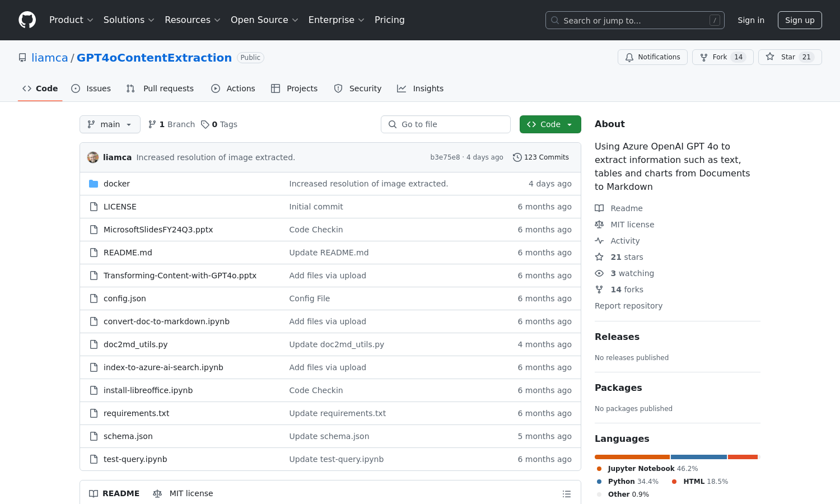Click the Notifications bell icon
Viewport: 840px width, 504px height.
pyautogui.click(x=629, y=57)
